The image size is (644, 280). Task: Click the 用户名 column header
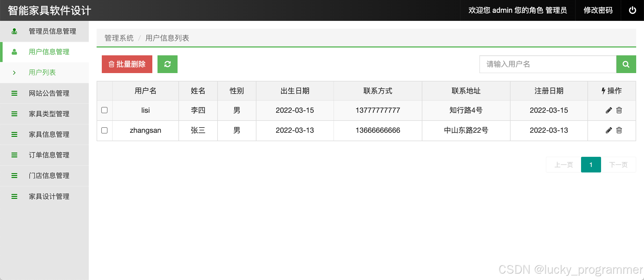click(145, 91)
